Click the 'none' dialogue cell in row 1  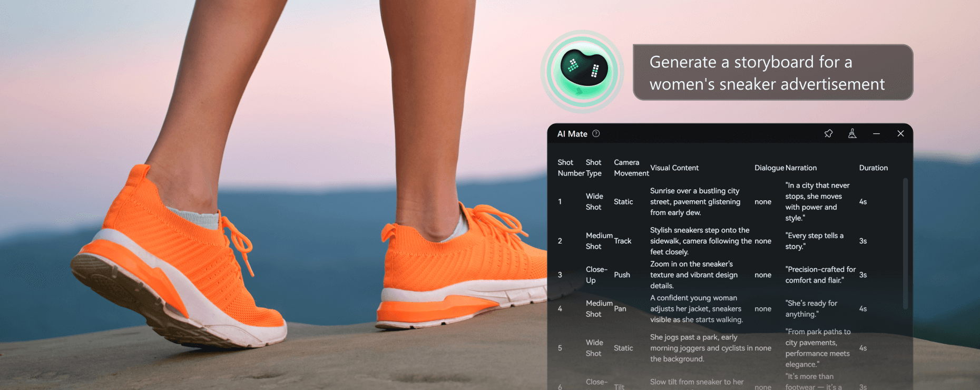(x=763, y=202)
